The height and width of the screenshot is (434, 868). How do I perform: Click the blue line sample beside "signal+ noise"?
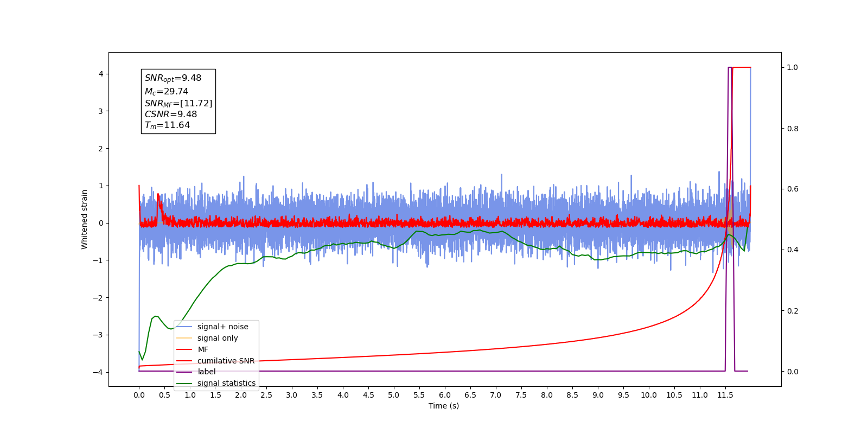[x=184, y=327]
